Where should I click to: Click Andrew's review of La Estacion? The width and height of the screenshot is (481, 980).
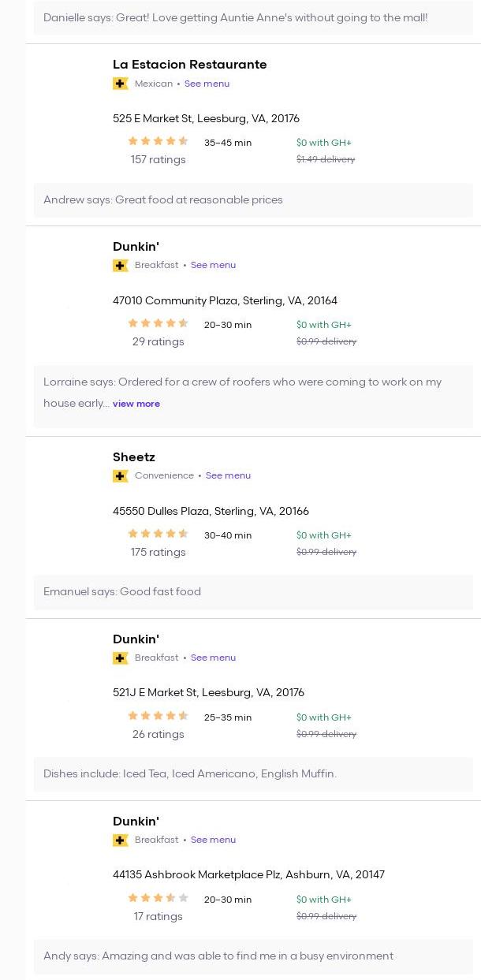point(163,200)
